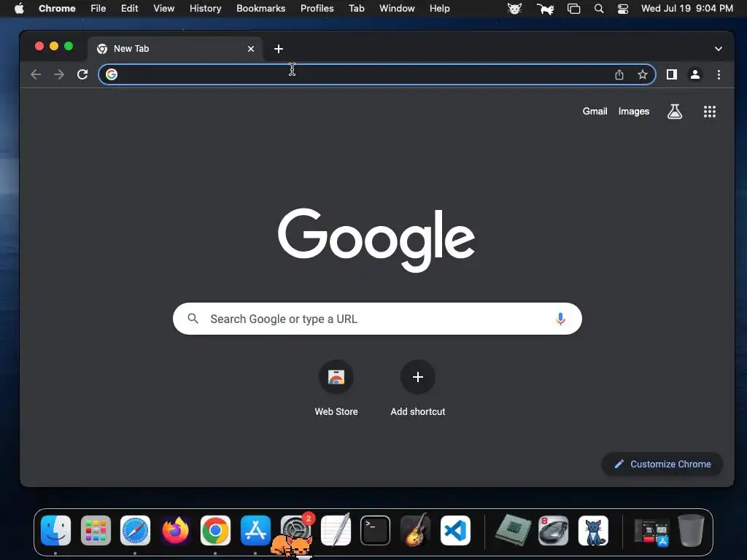Open a new tab with the plus button
The image size is (747, 560).
coord(279,49)
